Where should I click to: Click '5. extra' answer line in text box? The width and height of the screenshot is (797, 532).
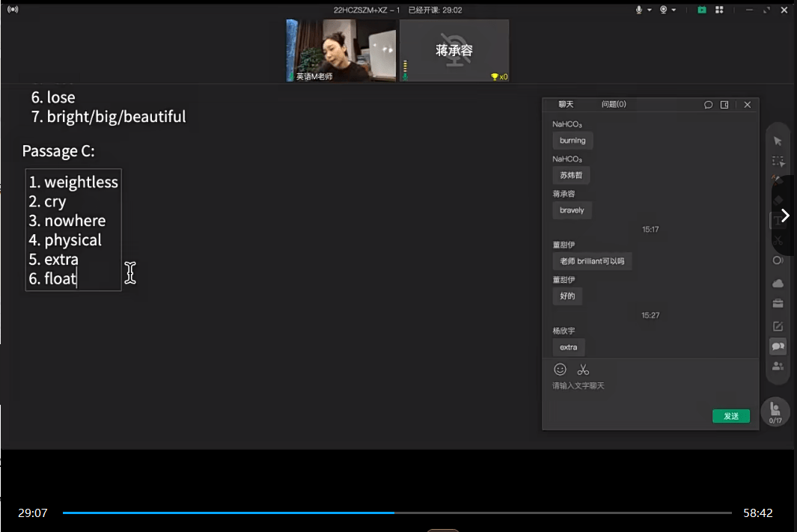click(x=53, y=259)
